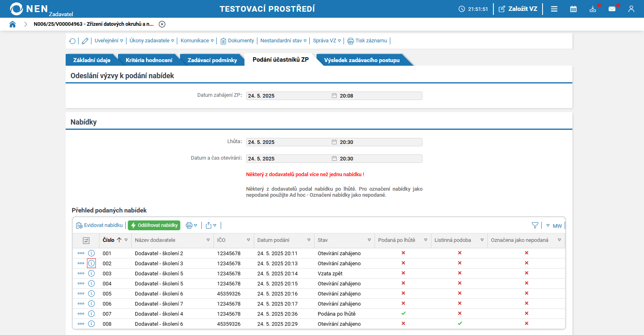Open the mail messages icon
The width and height of the screenshot is (644, 335).
612,9
